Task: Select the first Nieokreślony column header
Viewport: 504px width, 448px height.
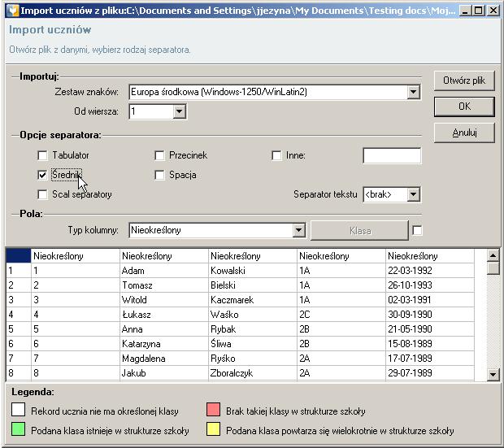Action: coord(76,256)
